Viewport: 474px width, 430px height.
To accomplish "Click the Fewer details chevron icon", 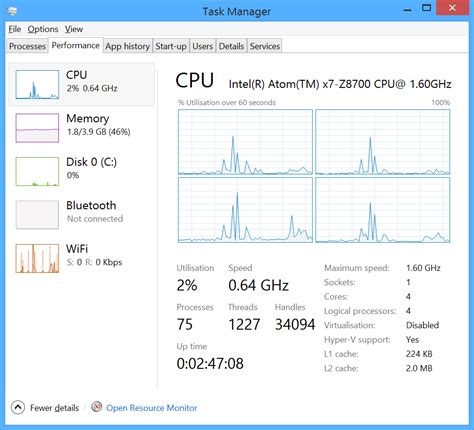I will pos(18,407).
